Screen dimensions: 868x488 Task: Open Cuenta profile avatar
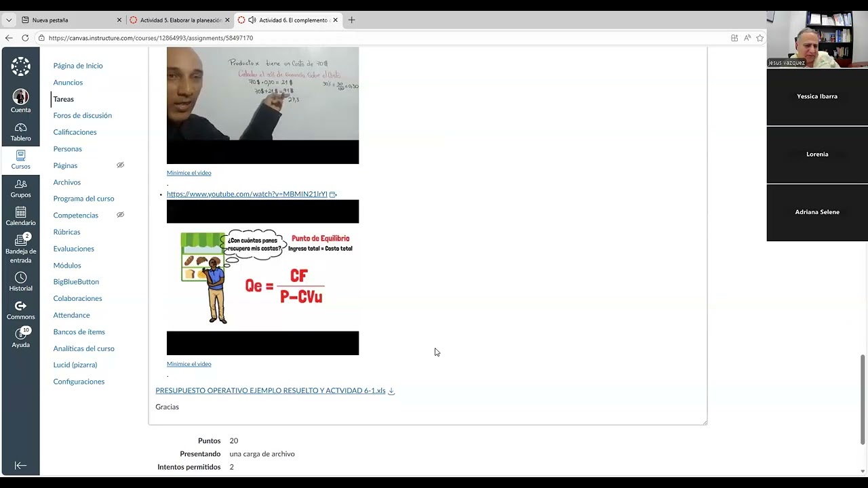(20, 100)
